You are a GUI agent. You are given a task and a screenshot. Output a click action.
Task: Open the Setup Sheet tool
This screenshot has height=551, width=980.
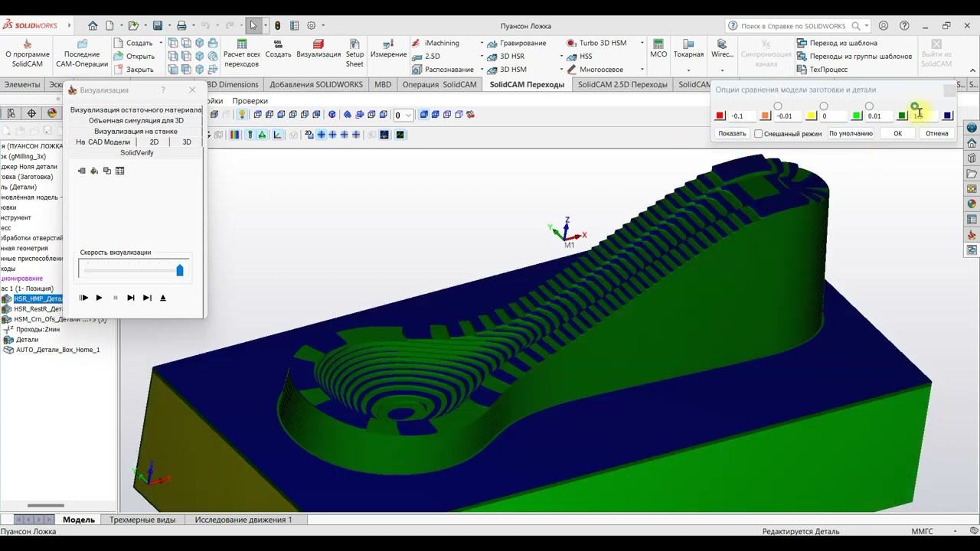pos(354,54)
